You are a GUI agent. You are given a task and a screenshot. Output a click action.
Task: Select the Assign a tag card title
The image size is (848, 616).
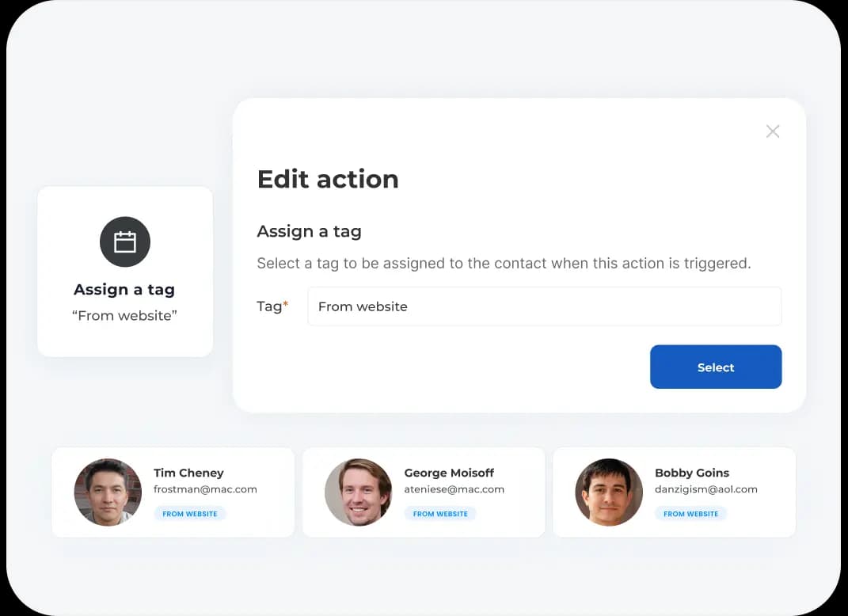124,290
